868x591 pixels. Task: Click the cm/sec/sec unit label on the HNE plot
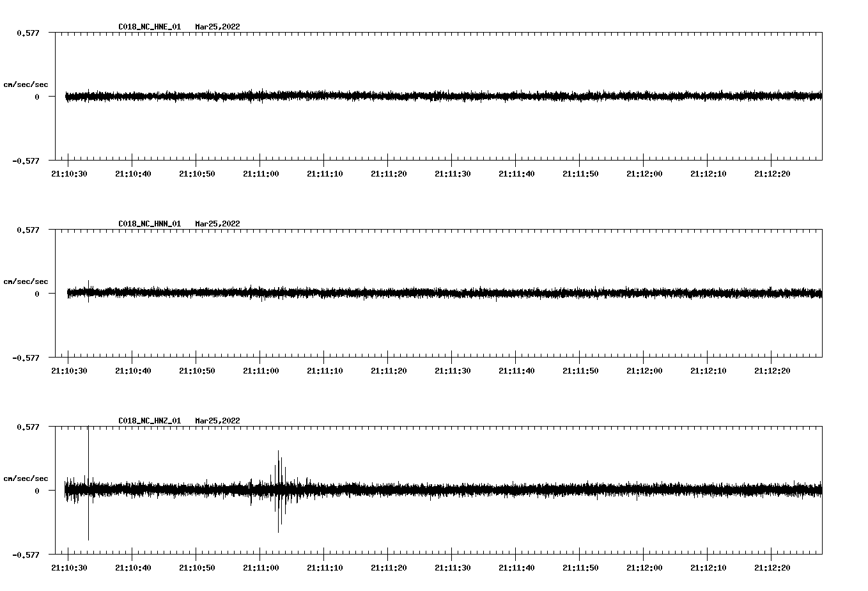[26, 84]
